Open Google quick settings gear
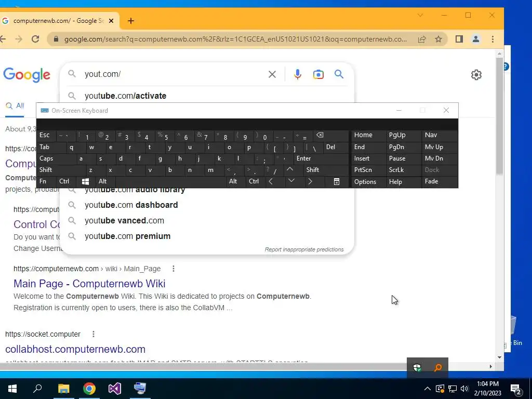This screenshot has height=399, width=532. click(x=476, y=75)
